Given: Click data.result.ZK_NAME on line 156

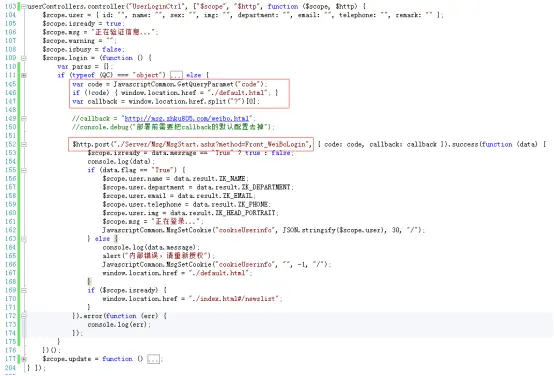Looking at the screenshot, I should (209, 178).
